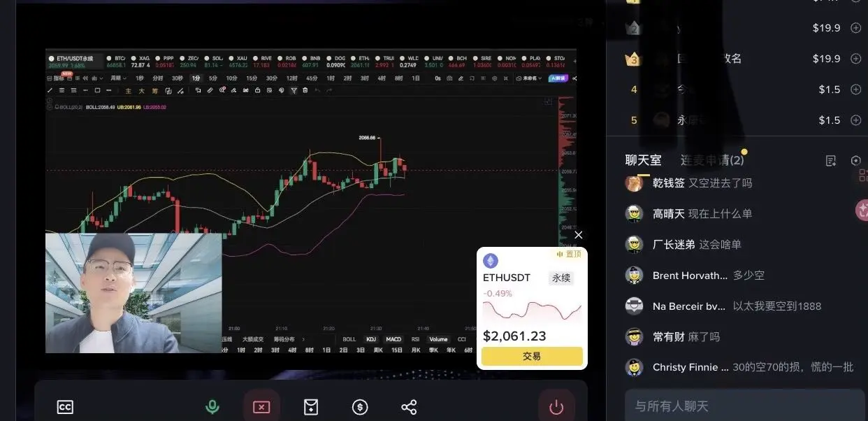
Task: Toggle the MACD indicator
Action: coord(393,339)
